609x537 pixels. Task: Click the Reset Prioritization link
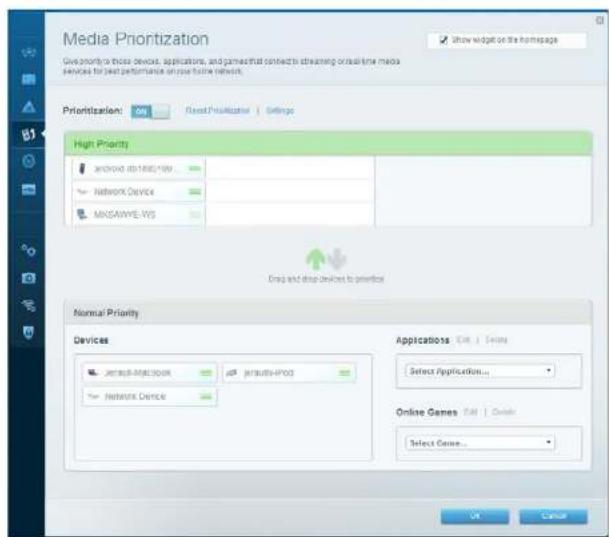[x=218, y=111]
